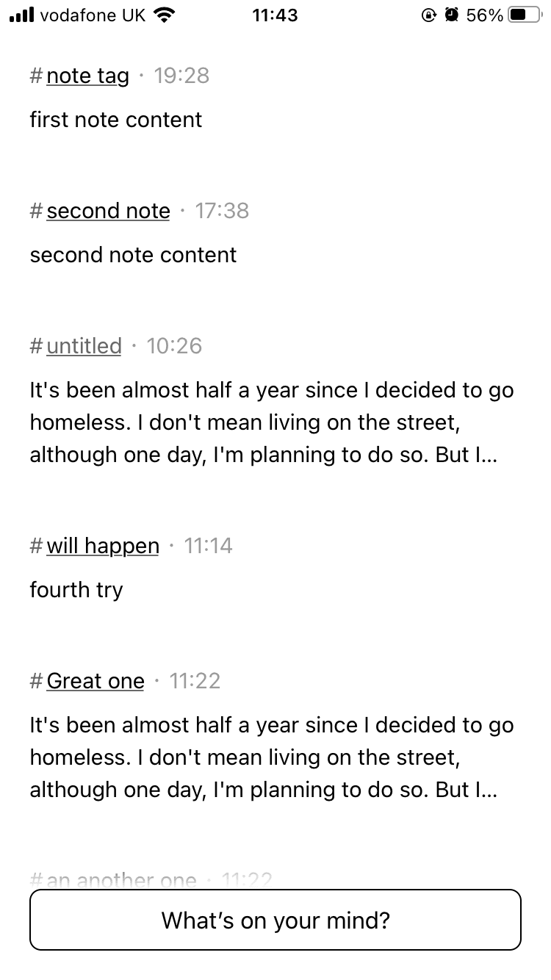Tap the "What's on your mind?" input
The height and width of the screenshot is (980, 551).
click(x=275, y=920)
